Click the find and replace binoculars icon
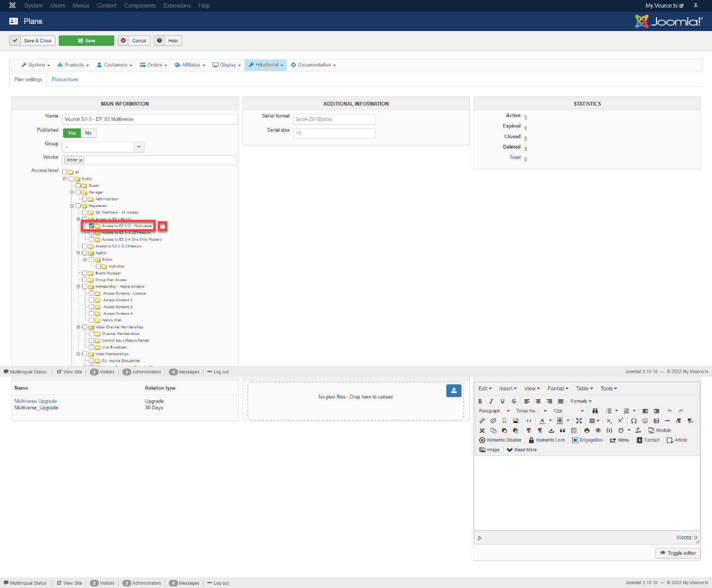Viewport: 712px width, 588px height. pos(595,411)
